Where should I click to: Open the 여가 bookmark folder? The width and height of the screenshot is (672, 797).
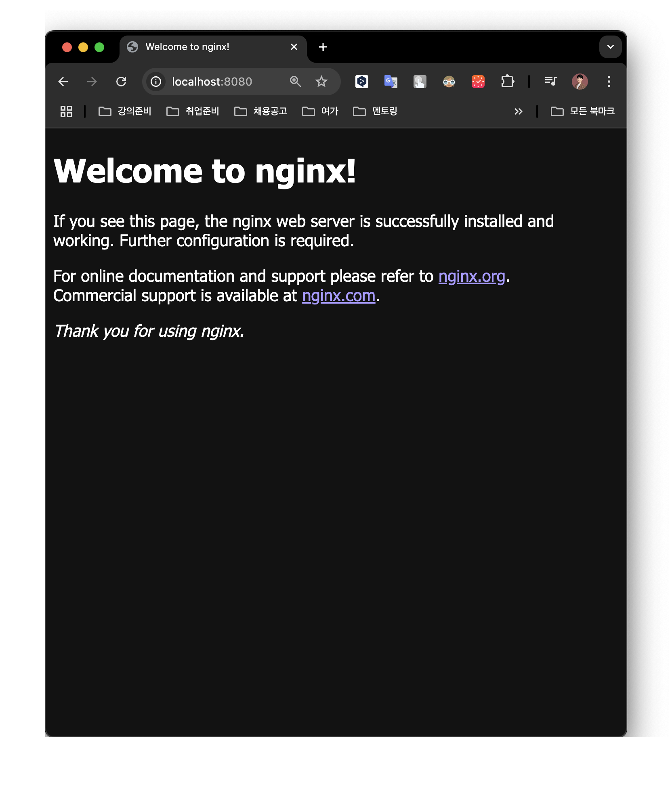click(320, 111)
